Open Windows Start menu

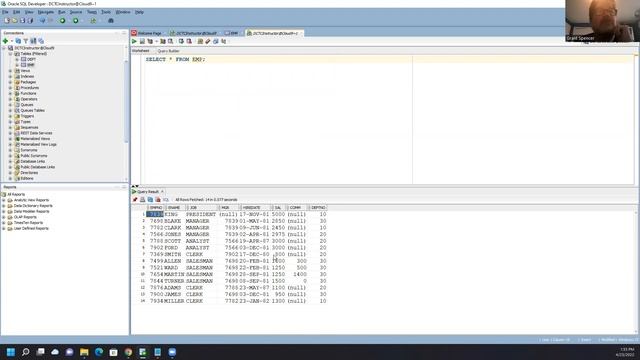(11, 352)
